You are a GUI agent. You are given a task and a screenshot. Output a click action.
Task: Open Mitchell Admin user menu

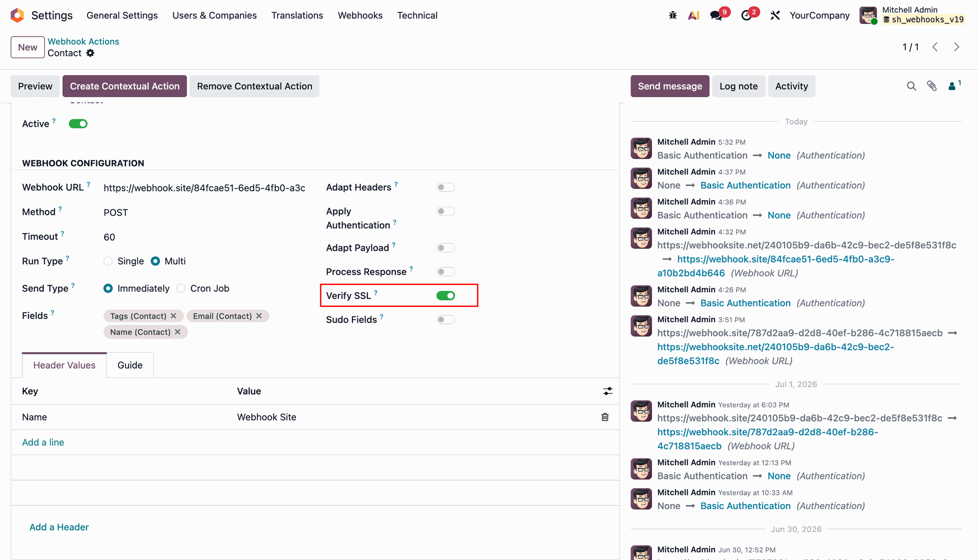tap(912, 15)
